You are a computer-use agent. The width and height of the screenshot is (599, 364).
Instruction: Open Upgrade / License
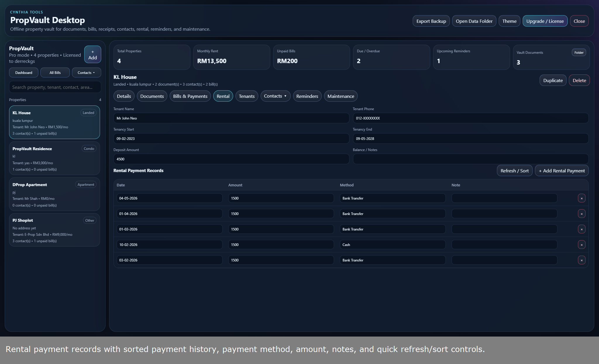[x=545, y=21]
